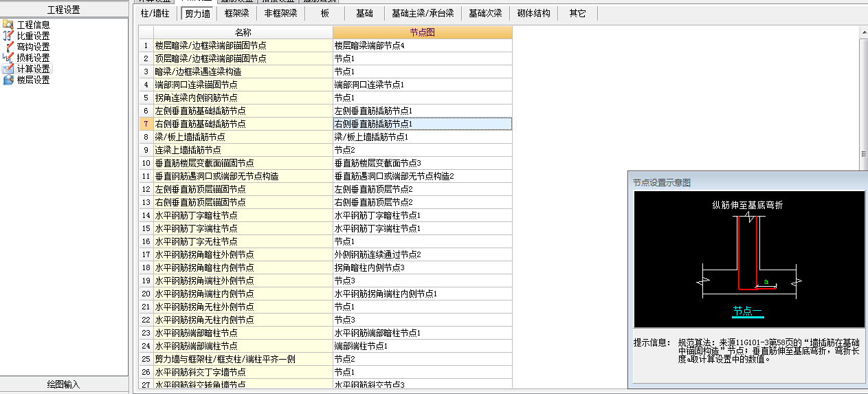The height and width of the screenshot is (394, 868).
Task: Switch to the 基础主梁/承台梁 tab
Action: pyautogui.click(x=423, y=13)
